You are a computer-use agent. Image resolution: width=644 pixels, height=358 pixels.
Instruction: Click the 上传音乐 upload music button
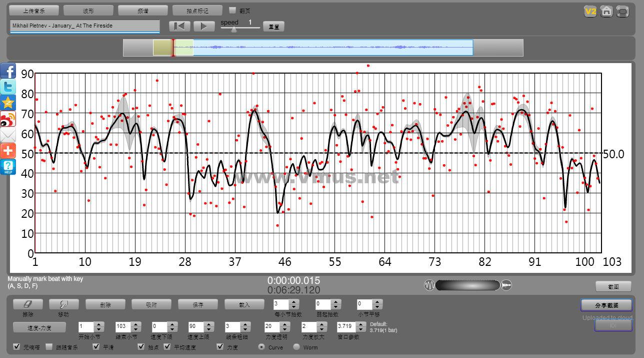pos(34,11)
